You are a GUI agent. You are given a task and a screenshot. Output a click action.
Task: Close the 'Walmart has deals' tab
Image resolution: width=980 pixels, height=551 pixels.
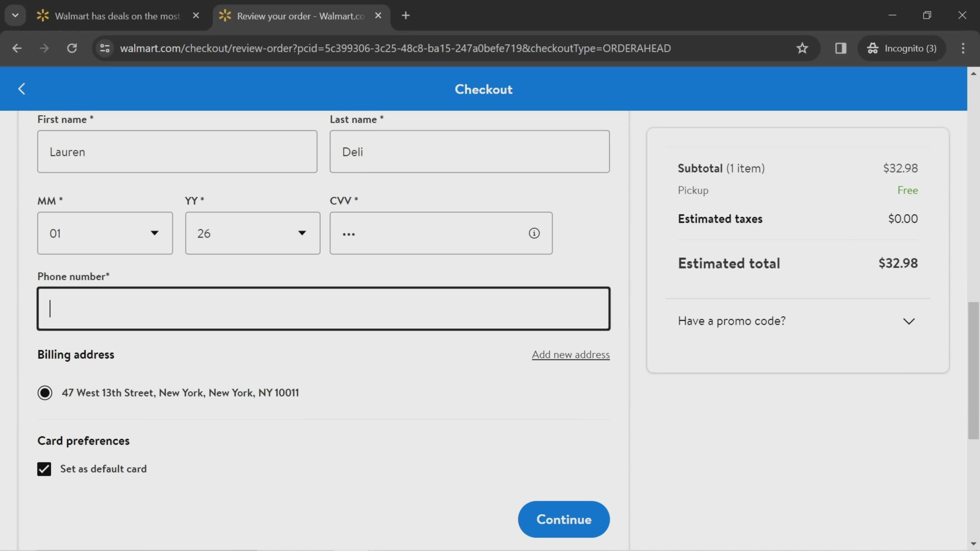(x=196, y=16)
